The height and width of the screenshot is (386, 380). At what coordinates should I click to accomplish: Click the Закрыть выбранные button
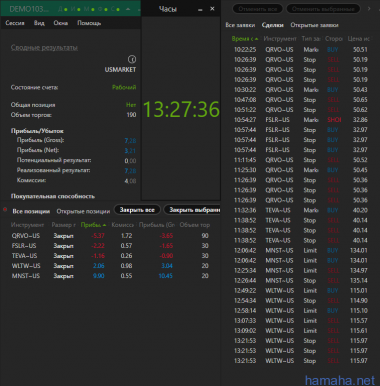click(192, 210)
